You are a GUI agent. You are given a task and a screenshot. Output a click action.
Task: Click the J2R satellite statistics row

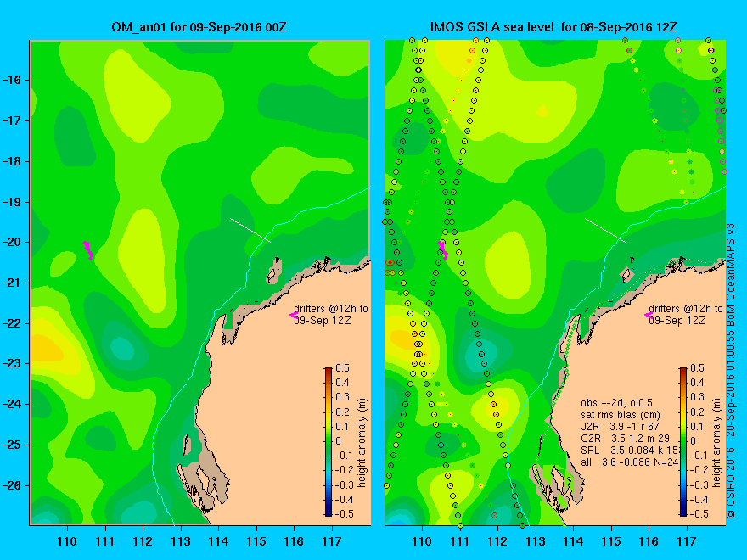(620, 427)
